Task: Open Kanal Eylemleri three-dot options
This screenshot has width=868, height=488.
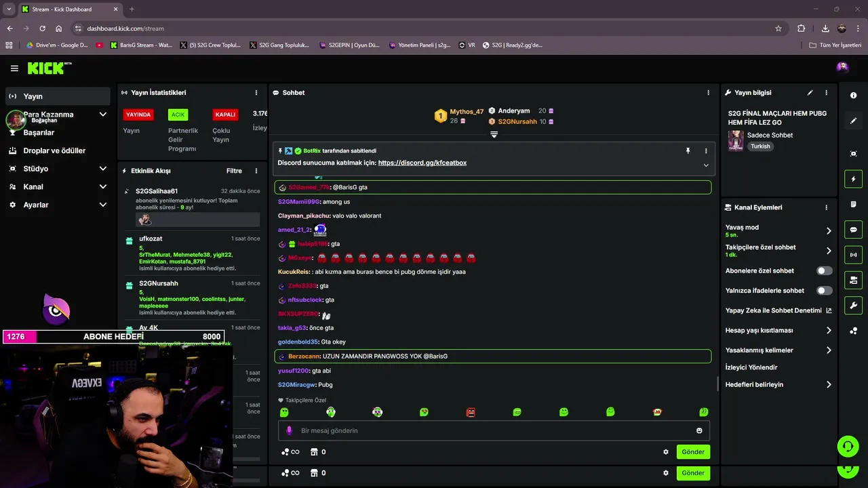Action: tap(826, 207)
